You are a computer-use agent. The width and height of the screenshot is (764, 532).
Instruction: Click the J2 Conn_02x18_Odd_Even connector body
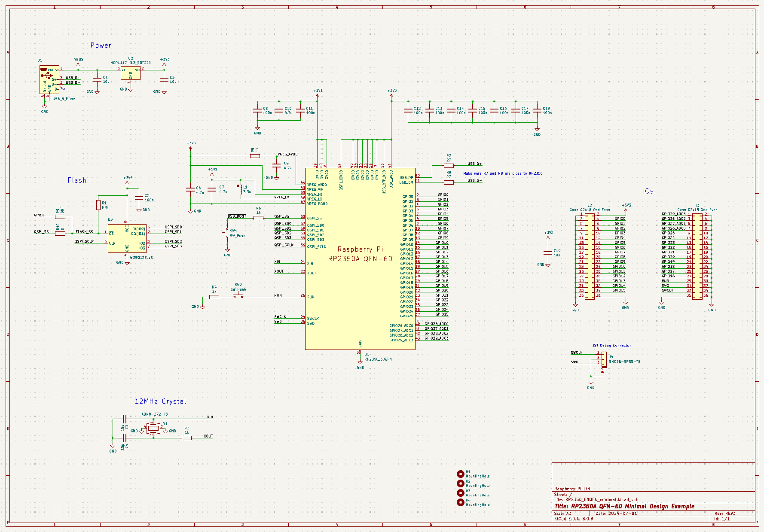click(x=590, y=256)
